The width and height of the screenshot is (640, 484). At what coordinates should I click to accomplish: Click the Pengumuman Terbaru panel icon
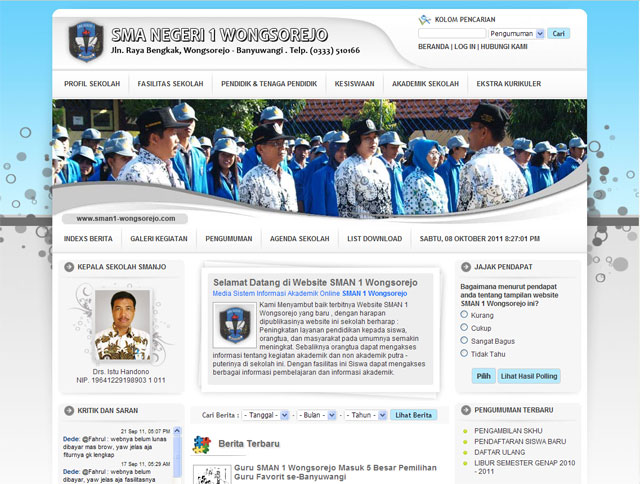point(465,410)
